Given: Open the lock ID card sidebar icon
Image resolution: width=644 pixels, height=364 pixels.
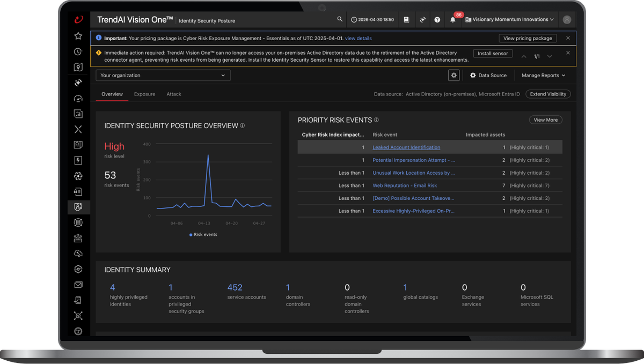Looking at the screenshot, I should (x=78, y=191).
